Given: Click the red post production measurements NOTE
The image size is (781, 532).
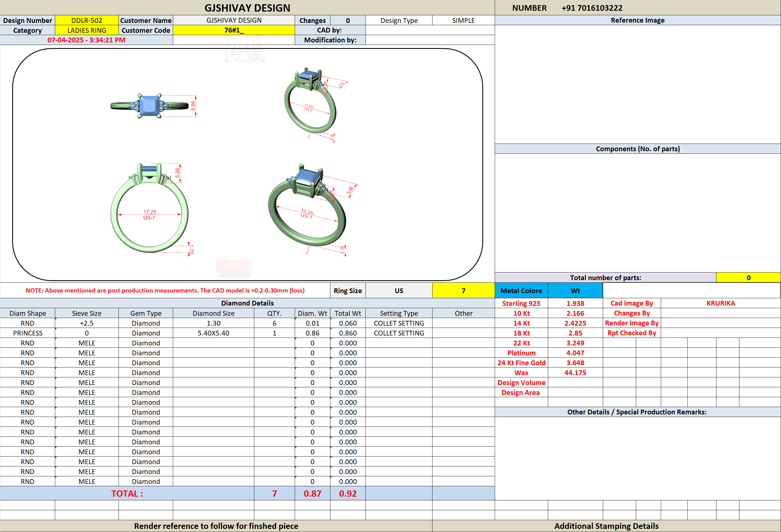Looking at the screenshot, I should point(165,291).
